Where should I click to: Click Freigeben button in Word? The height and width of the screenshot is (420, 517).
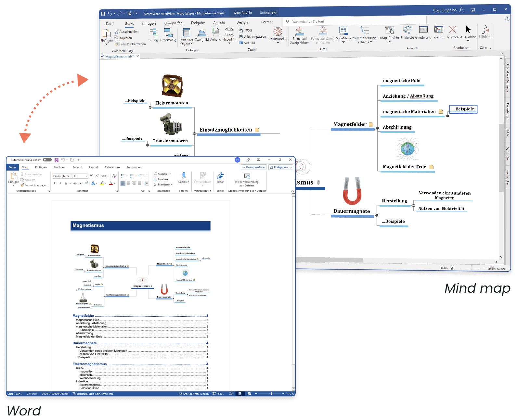(278, 167)
